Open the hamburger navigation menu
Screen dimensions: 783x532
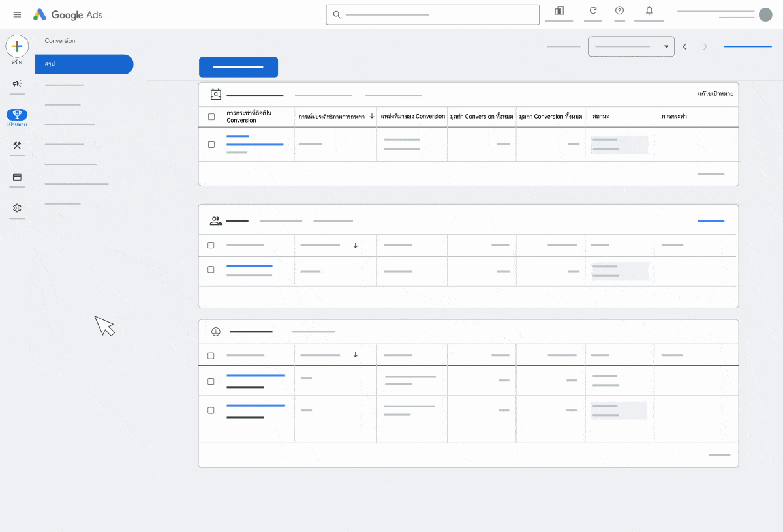[x=17, y=14]
